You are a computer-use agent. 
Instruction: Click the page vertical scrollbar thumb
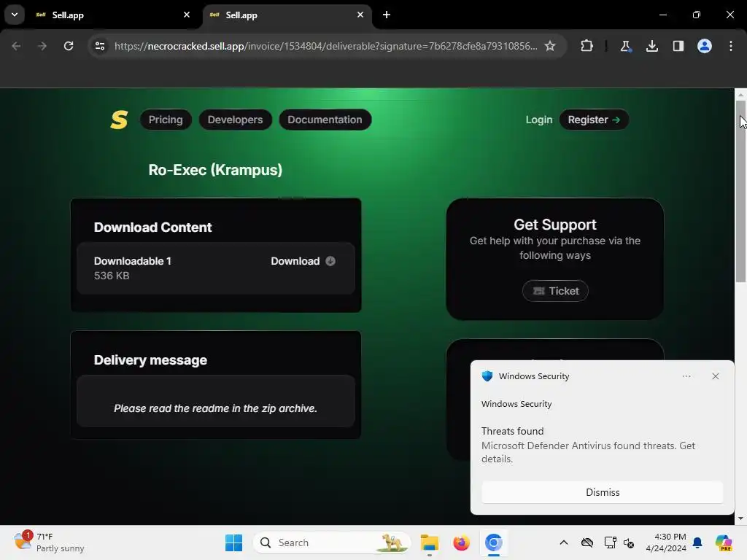coord(740,192)
